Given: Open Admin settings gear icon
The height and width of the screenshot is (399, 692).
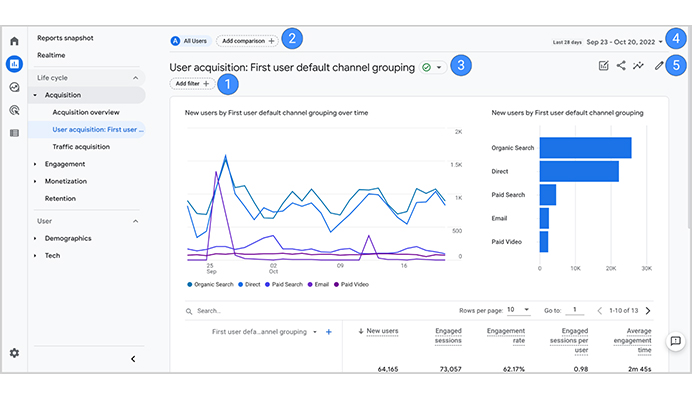Looking at the screenshot, I should pyautogui.click(x=14, y=353).
